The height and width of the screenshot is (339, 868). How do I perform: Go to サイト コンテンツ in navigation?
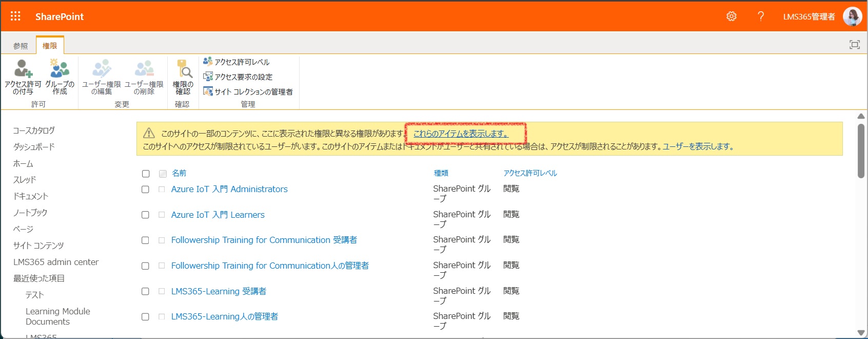(x=38, y=246)
